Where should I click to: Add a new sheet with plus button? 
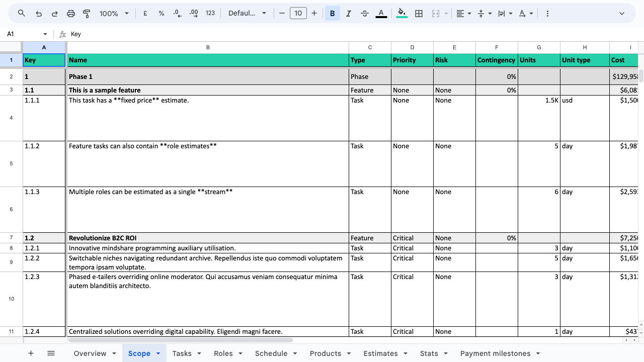coord(31,353)
